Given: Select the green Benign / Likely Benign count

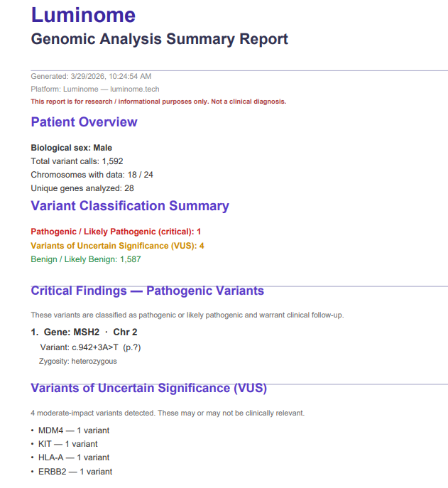Looking at the screenshot, I should [86, 259].
